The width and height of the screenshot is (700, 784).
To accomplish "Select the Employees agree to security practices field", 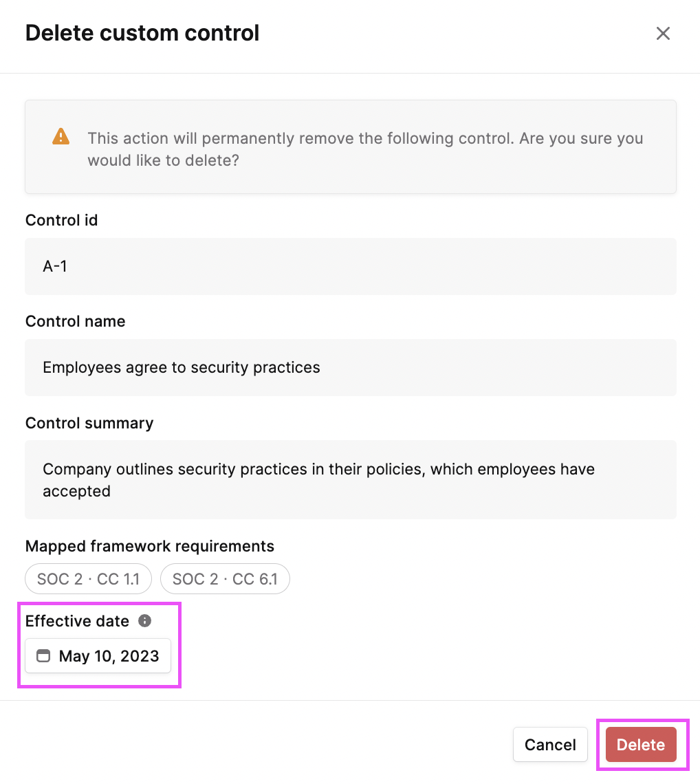I will coord(351,367).
